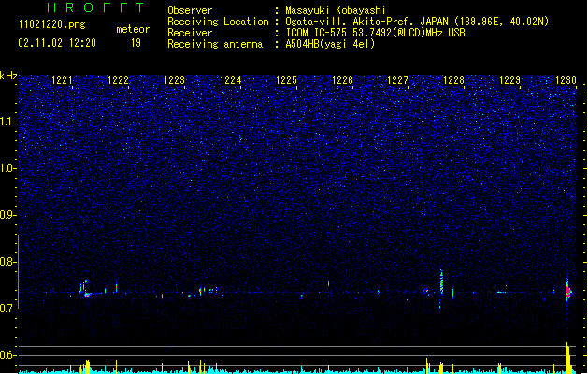588x374 pixels.
Task: Click the 0.8 kHz axis label
Action: (7, 262)
